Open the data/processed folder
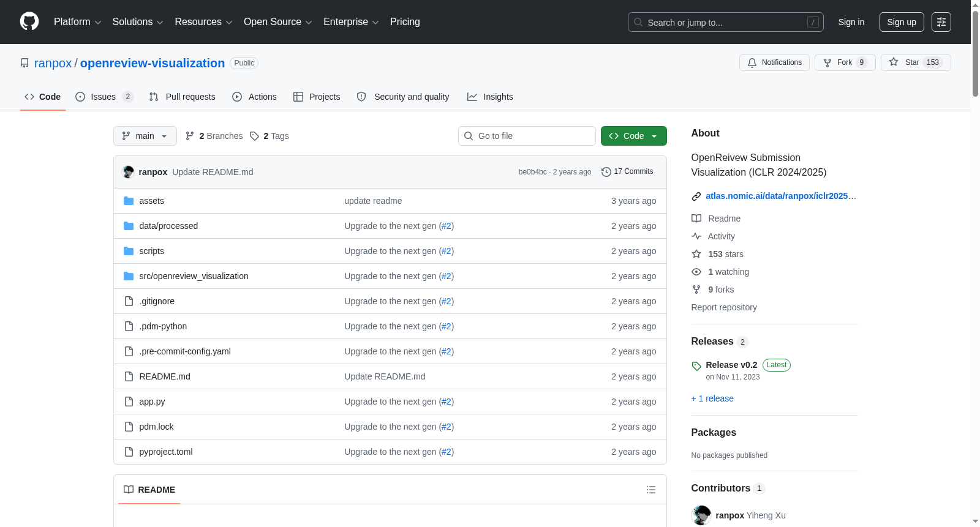Screen dimensions: 980x527 point(168,226)
